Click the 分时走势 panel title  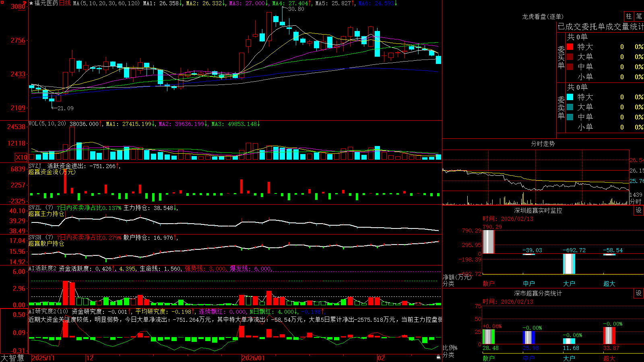[x=543, y=144]
